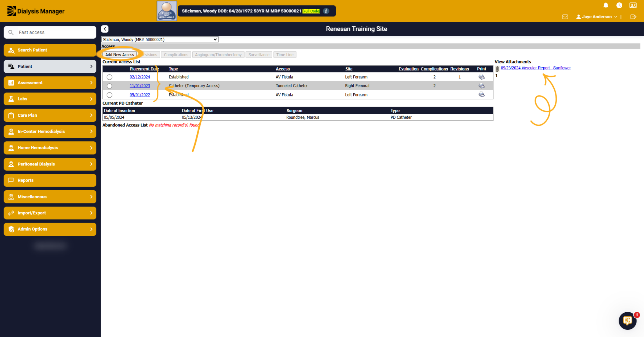
Task: Open the mail envelope icon
Action: (565, 17)
